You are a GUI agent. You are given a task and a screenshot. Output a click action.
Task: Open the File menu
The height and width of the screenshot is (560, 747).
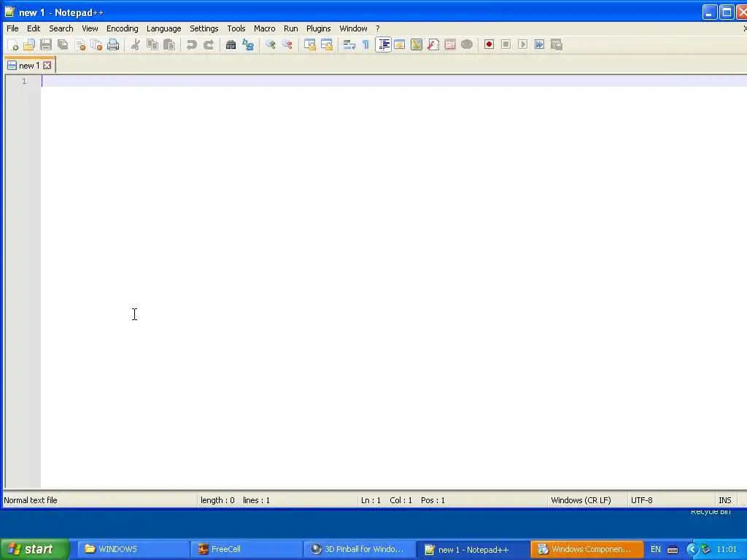[x=12, y=28]
